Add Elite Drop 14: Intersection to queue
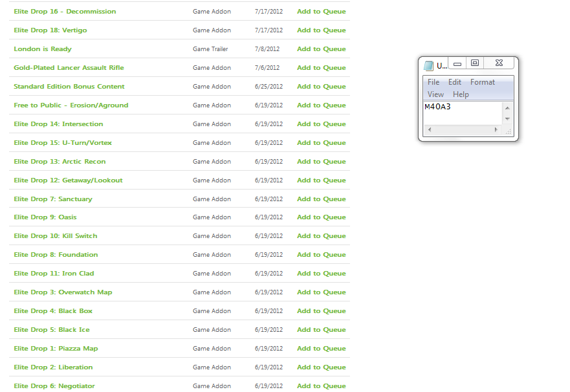The width and height of the screenshot is (570, 392). tap(322, 124)
